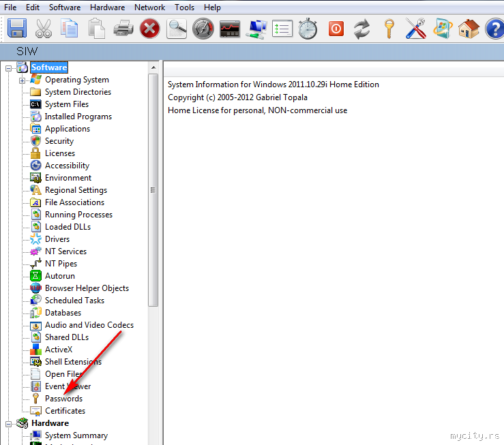
Task: Click the network computers toolbar icon
Action: (x=256, y=29)
